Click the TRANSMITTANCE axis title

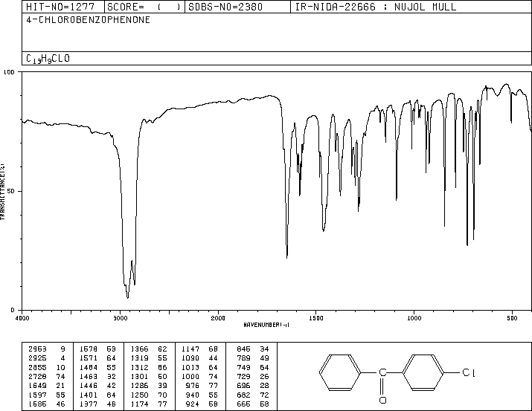[x=2, y=192]
